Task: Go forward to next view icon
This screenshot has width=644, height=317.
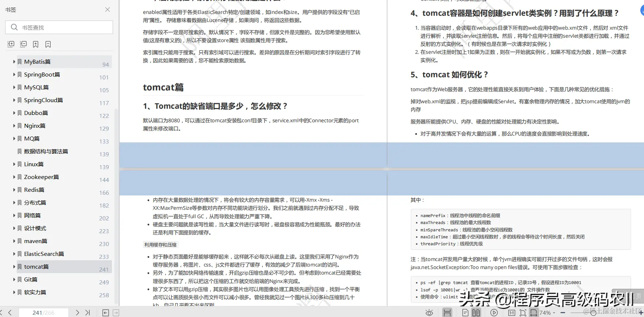Action: pos(116,313)
